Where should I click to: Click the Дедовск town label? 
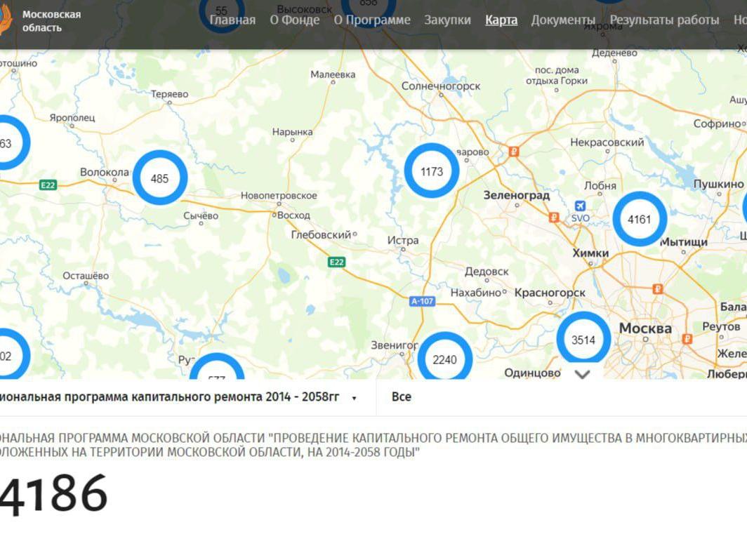(487, 271)
